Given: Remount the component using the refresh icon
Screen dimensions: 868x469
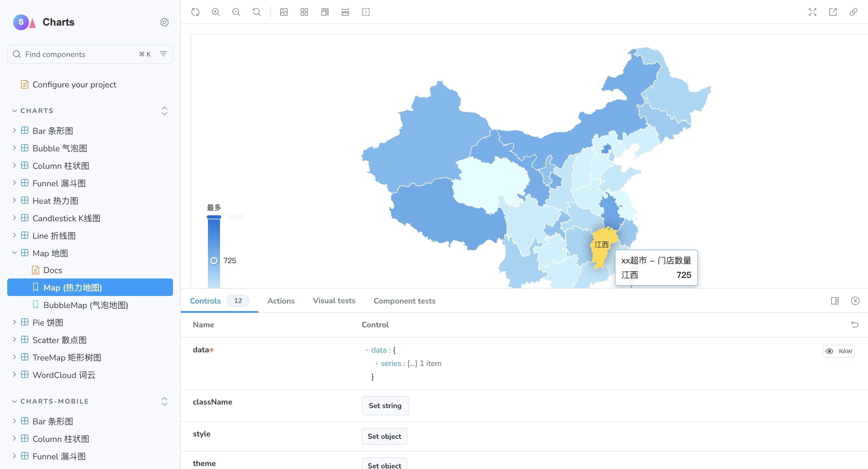Looking at the screenshot, I should click(195, 12).
